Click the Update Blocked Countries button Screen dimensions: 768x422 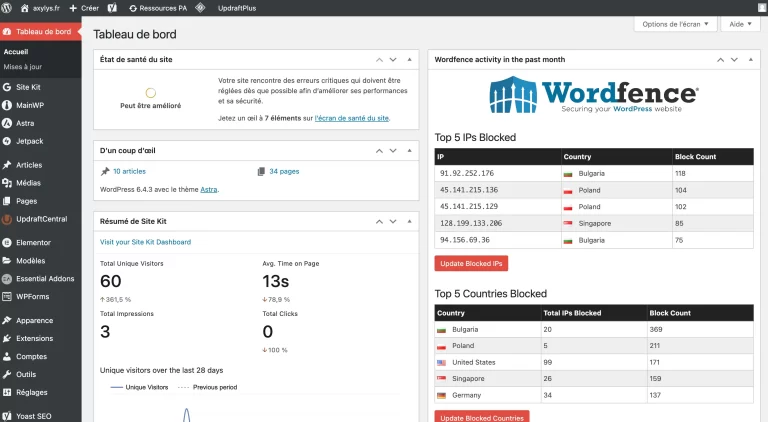[482, 417]
